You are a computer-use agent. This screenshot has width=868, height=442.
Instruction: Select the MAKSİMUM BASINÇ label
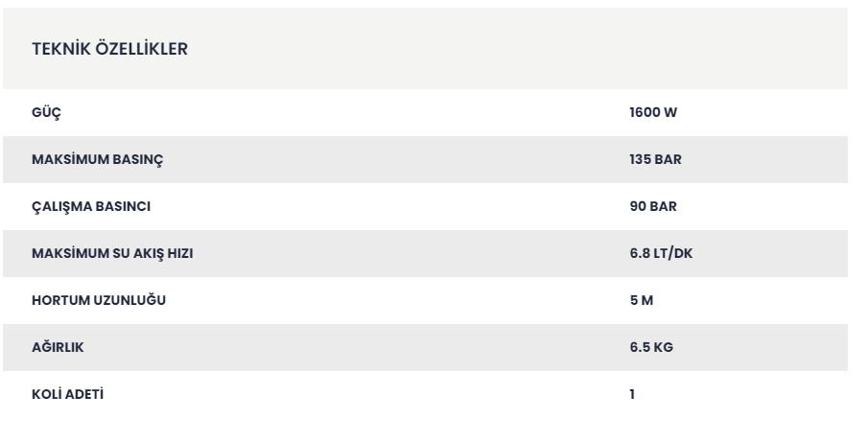[98, 160]
